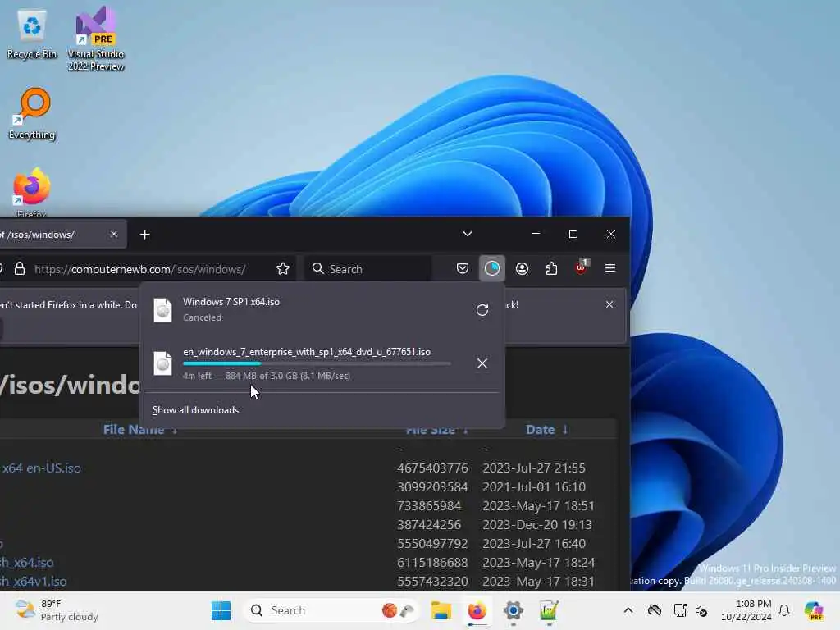Viewport: 840px width, 630px height.
Task: Open File Explorer from taskbar
Action: click(x=441, y=610)
